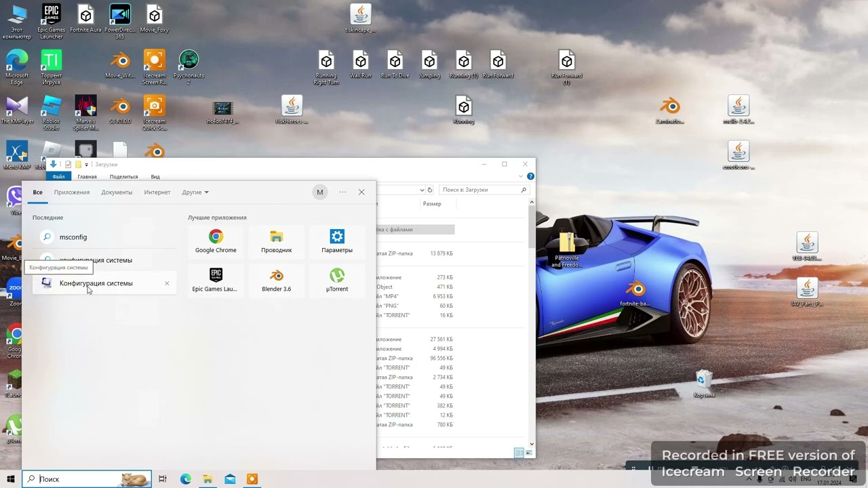Image resolution: width=868 pixels, height=488 pixels.
Task: Expand the Explorer address bar history dropdown
Action: tap(422, 190)
